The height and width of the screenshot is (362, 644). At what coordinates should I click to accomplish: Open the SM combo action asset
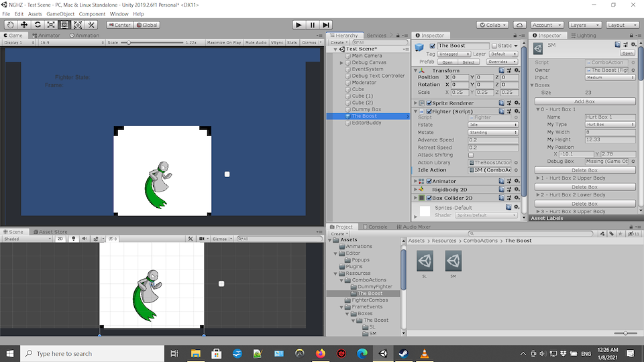pyautogui.click(x=453, y=261)
